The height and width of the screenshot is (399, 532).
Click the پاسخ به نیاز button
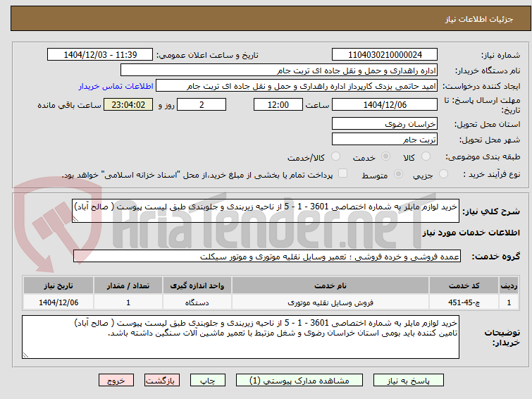click(409, 381)
